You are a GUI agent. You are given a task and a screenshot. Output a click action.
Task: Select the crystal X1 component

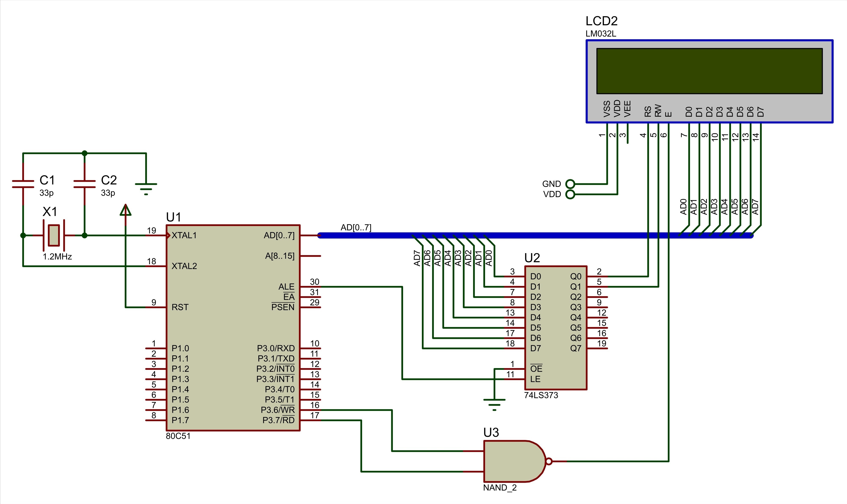(54, 235)
